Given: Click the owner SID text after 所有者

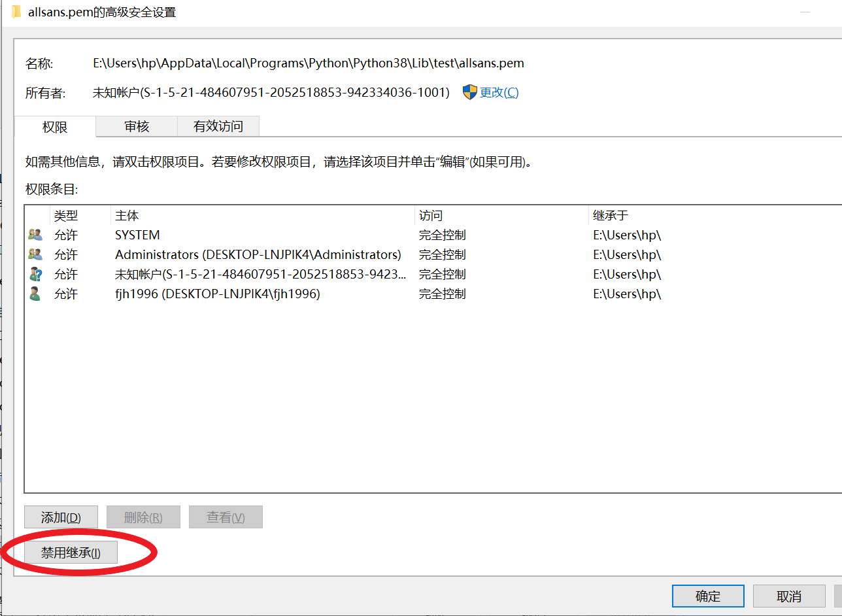Looking at the screenshot, I should click(x=271, y=92).
